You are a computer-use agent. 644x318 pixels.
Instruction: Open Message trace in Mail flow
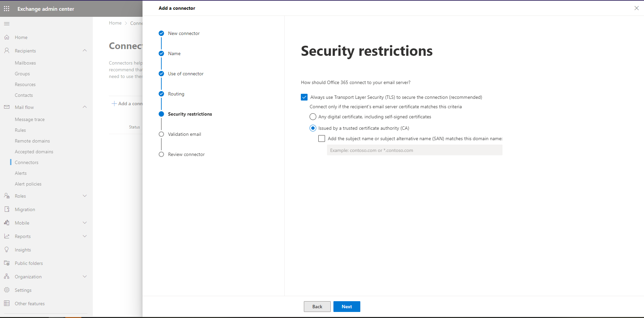point(30,119)
